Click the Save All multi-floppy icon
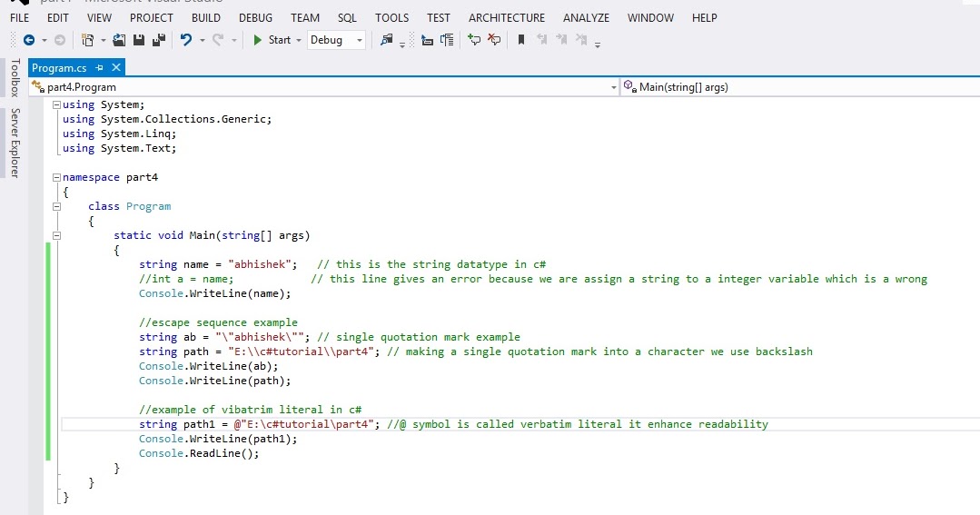Screen dimensions: 980x515 click(159, 40)
